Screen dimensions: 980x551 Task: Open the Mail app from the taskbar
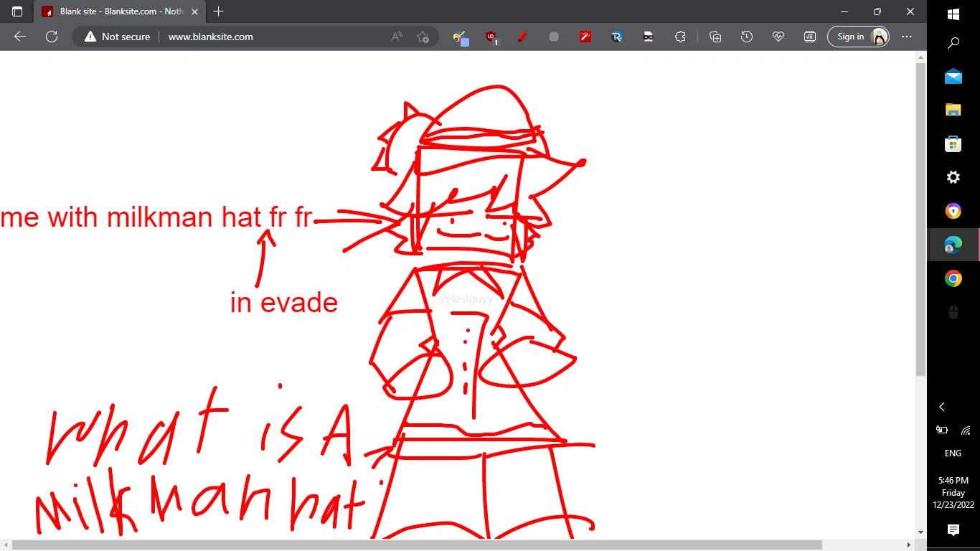953,76
